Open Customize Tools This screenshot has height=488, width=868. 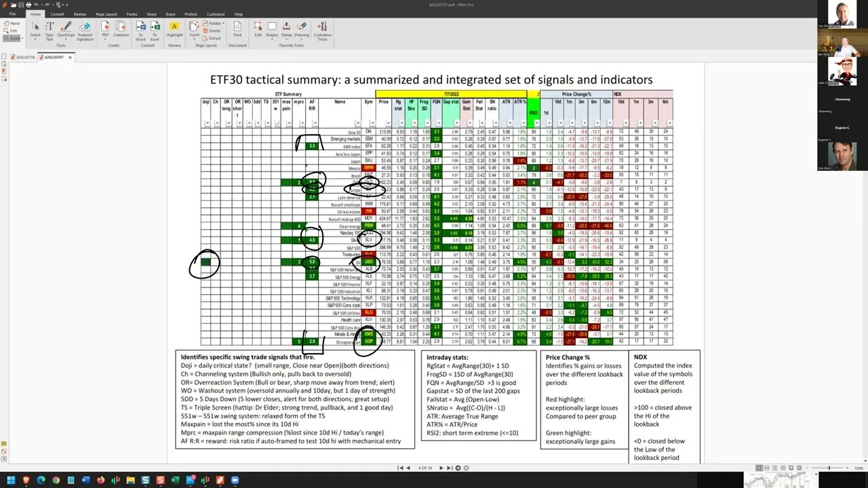322,30
